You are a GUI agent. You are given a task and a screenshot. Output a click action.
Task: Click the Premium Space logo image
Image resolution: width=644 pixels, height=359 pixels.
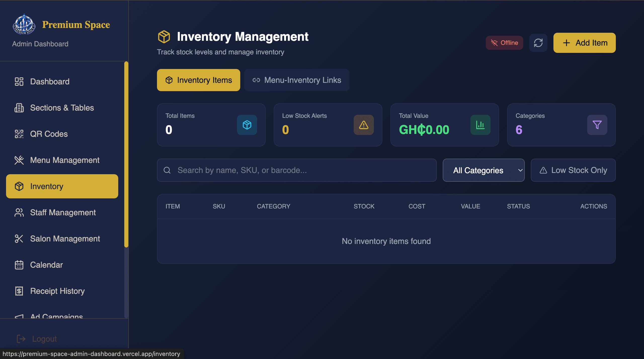[x=24, y=24]
